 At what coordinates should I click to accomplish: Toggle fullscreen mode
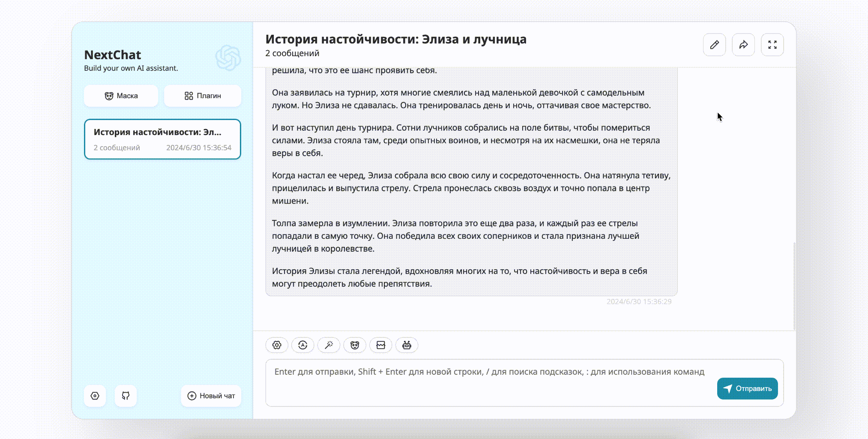(772, 45)
